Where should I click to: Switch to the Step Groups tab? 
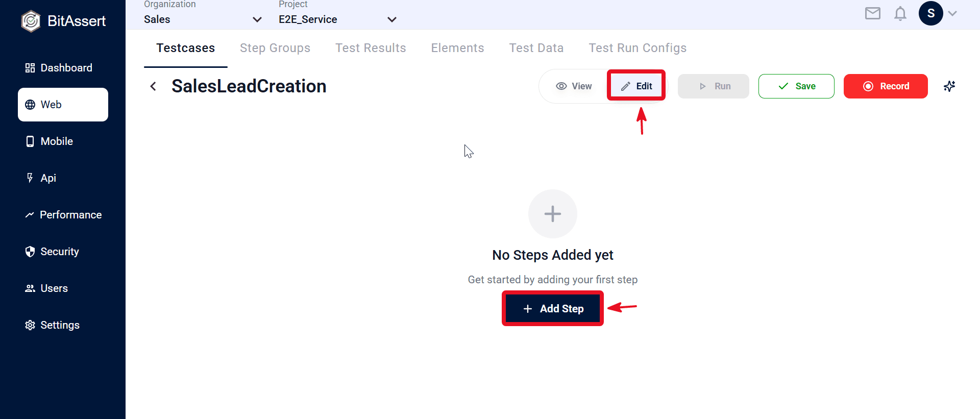point(275,48)
